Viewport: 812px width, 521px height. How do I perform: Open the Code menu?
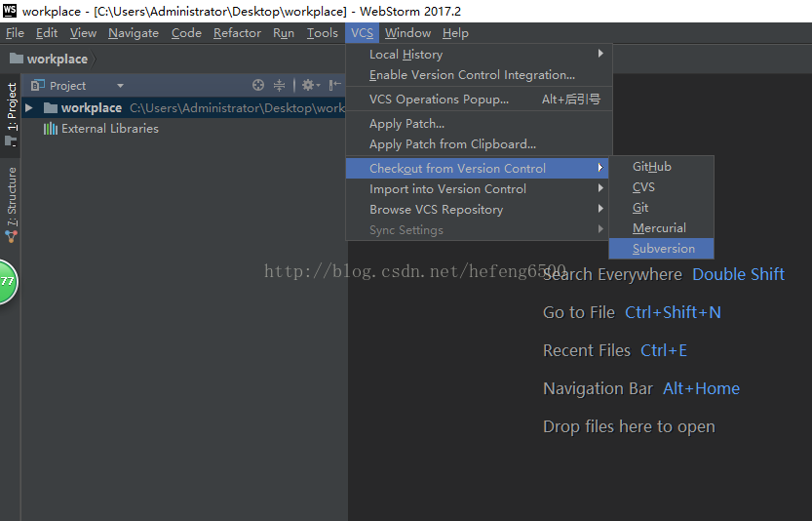click(186, 32)
